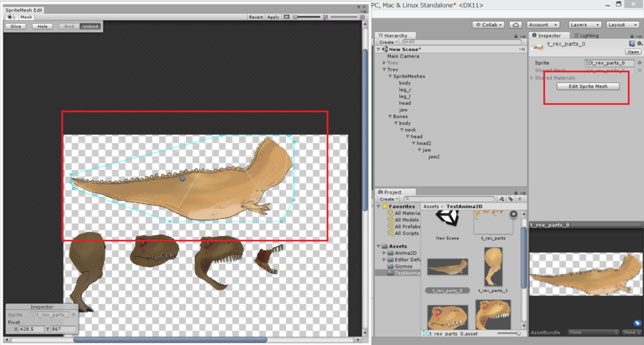Click the small checker icon between the sliders
The height and width of the screenshot is (345, 644).
tap(325, 17)
